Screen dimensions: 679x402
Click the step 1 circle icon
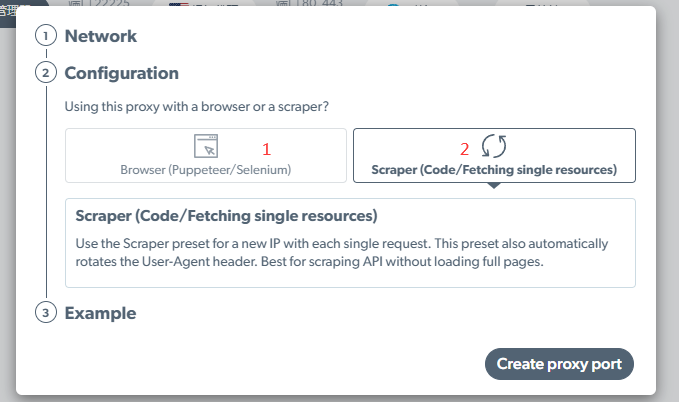point(46,36)
